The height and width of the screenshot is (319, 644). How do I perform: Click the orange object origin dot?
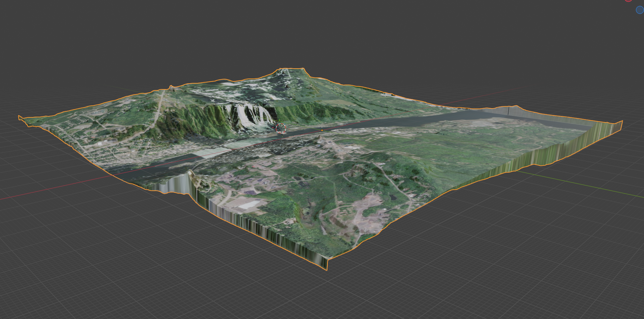[322, 130]
